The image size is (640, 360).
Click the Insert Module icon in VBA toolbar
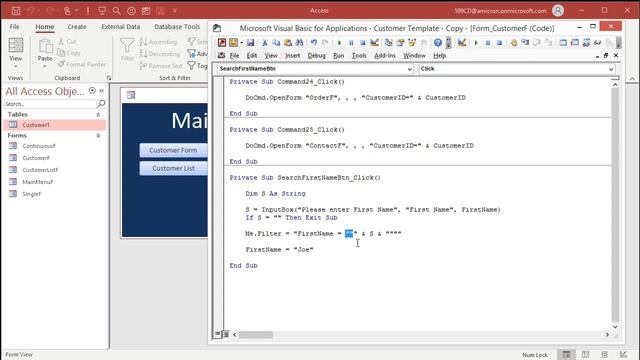233,42
